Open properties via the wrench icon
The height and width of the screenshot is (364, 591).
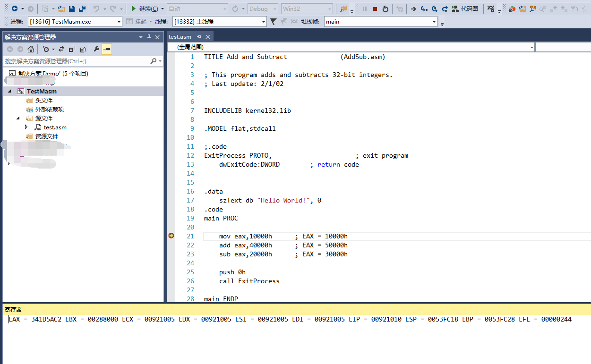click(96, 49)
